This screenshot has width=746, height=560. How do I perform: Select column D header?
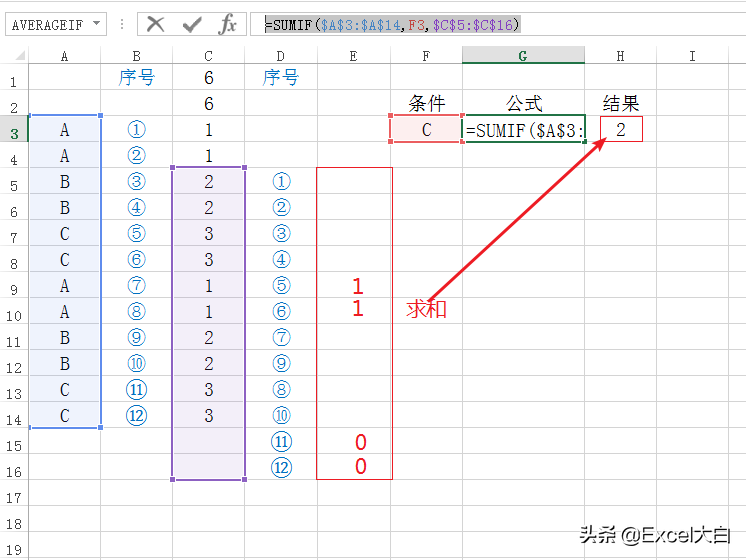coord(281,56)
